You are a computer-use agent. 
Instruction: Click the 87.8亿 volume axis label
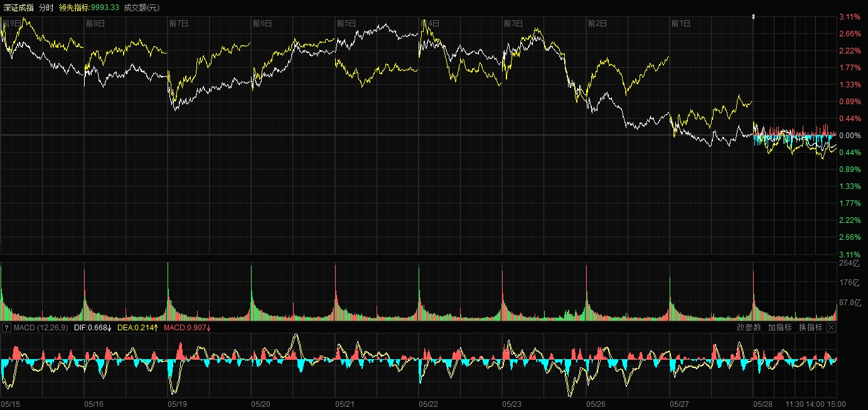[x=850, y=303]
